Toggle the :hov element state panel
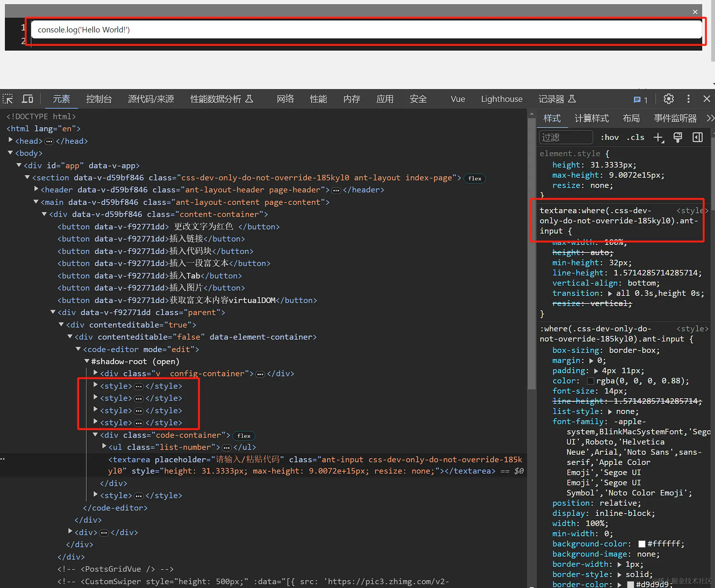The width and height of the screenshot is (715, 588). [610, 137]
